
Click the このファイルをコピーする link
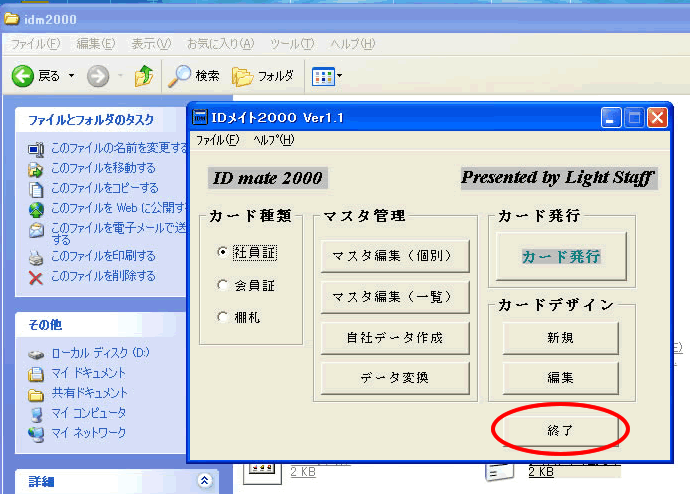(105, 188)
